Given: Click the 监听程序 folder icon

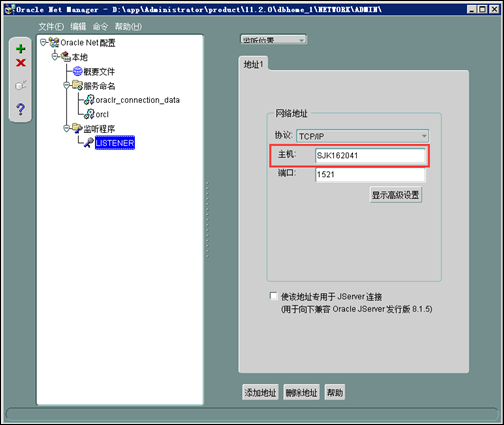Looking at the screenshot, I should pos(77,128).
